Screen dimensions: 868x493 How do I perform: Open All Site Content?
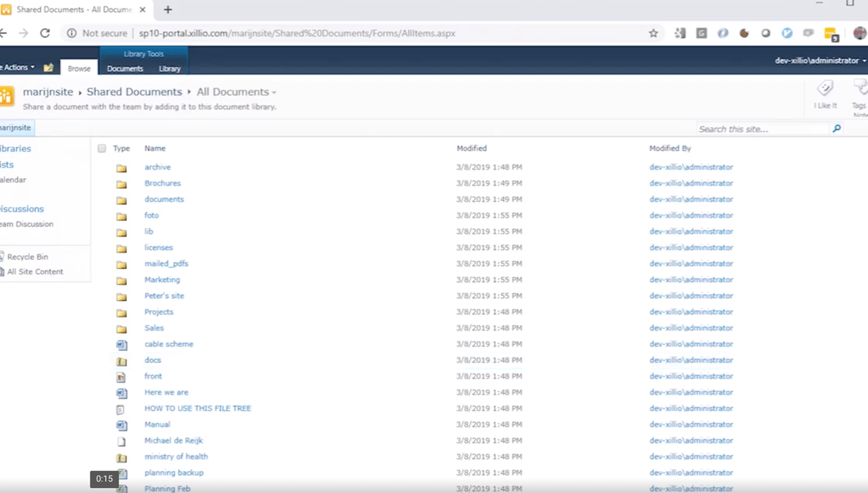(x=35, y=271)
